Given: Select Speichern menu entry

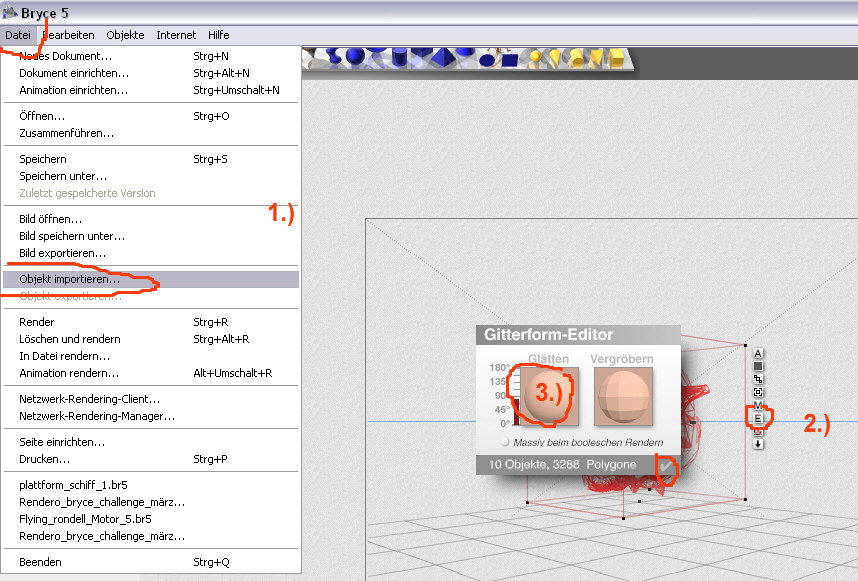Looking at the screenshot, I should pos(151,159).
